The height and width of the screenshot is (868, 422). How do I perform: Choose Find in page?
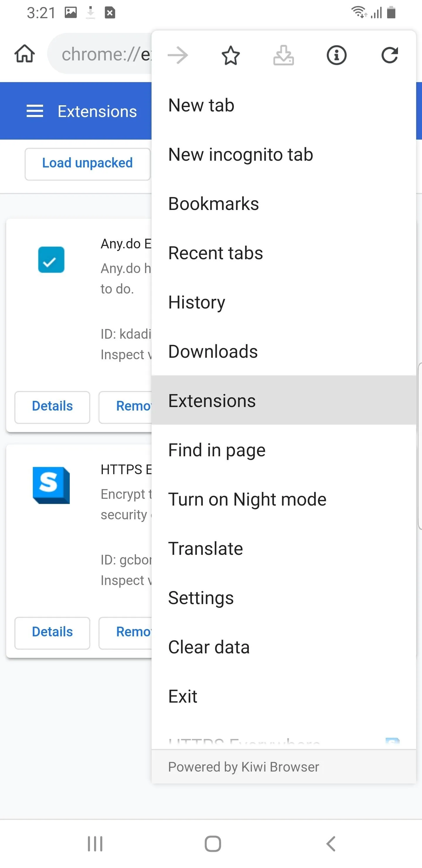(284, 450)
